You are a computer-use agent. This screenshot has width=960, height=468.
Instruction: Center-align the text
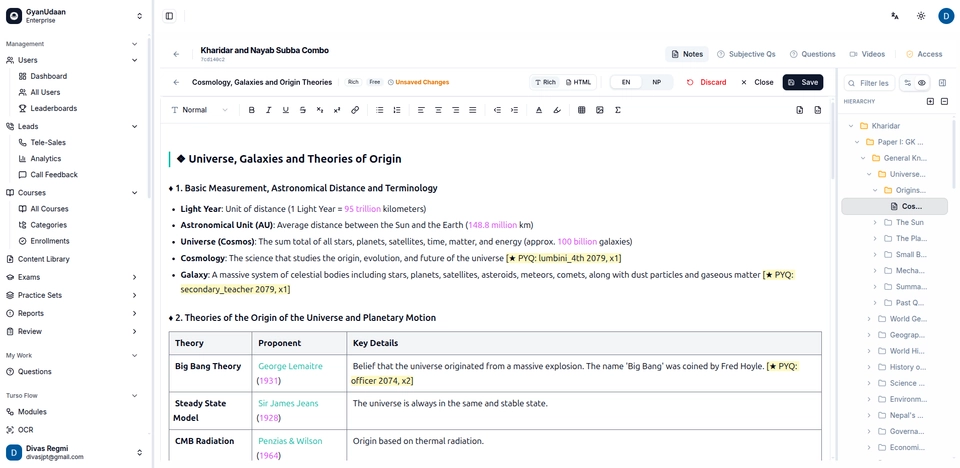438,110
